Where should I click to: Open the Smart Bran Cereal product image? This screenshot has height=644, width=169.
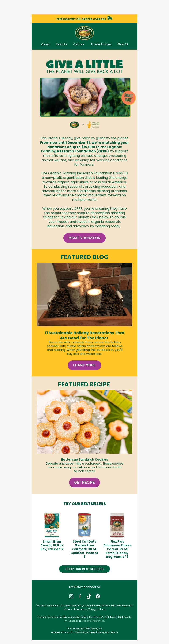(52, 525)
